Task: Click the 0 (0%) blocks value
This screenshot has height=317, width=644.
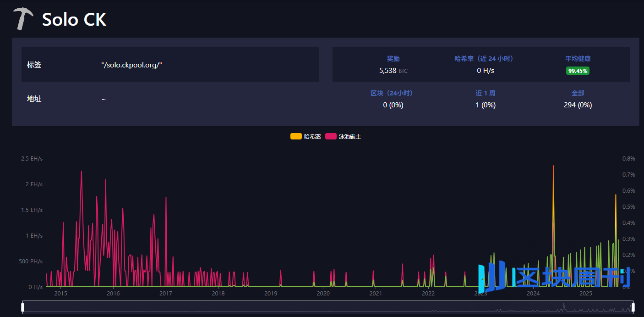Action: coord(393,105)
